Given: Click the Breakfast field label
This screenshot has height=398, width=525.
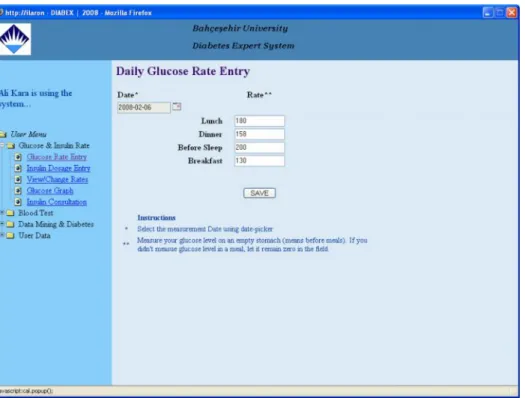Looking at the screenshot, I should (x=205, y=161).
